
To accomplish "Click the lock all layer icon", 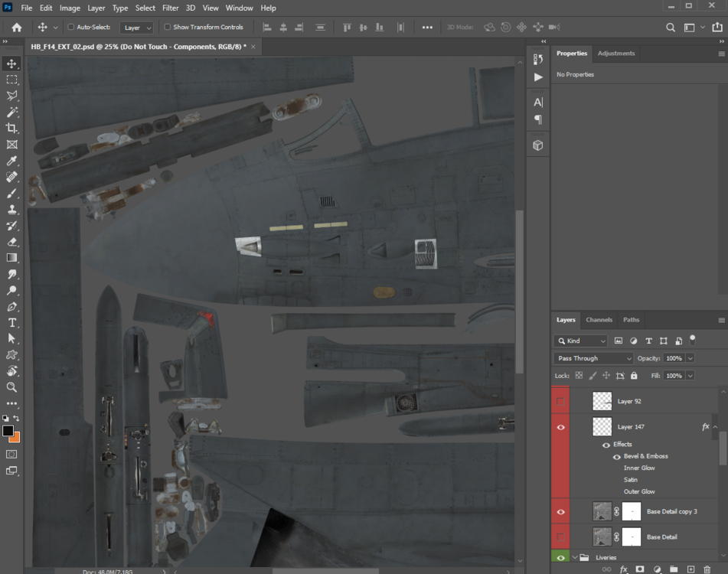I will [x=634, y=376].
